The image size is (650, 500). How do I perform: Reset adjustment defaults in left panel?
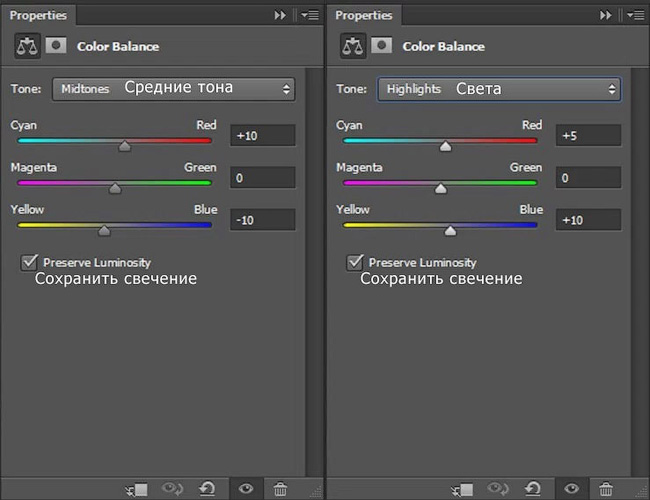coord(207,488)
